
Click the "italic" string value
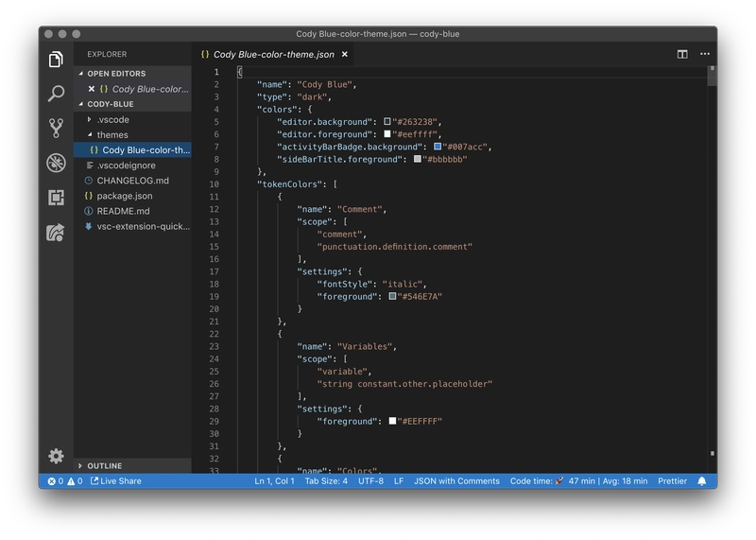point(403,285)
